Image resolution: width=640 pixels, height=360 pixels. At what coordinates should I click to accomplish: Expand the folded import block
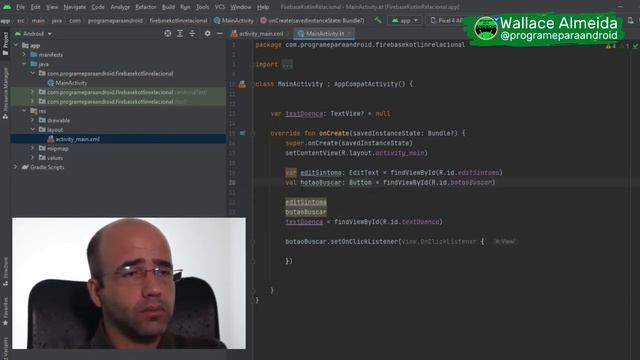(287, 64)
